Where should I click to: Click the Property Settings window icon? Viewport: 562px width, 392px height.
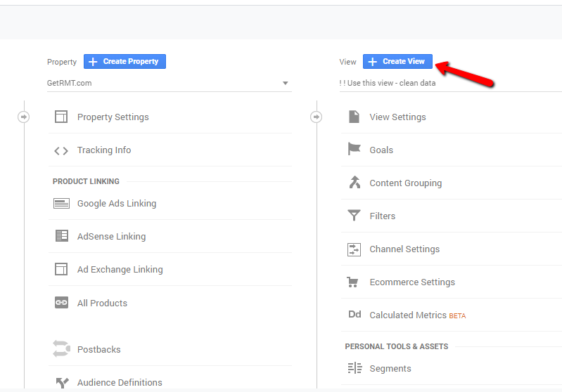[x=61, y=117]
